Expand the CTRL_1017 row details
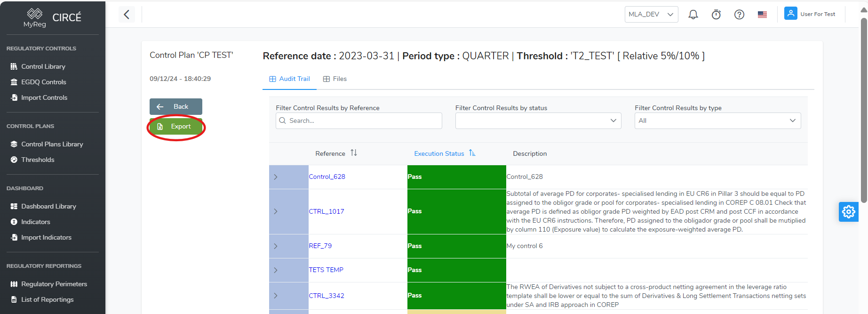Screen dimensions: 868x314 pos(276,211)
